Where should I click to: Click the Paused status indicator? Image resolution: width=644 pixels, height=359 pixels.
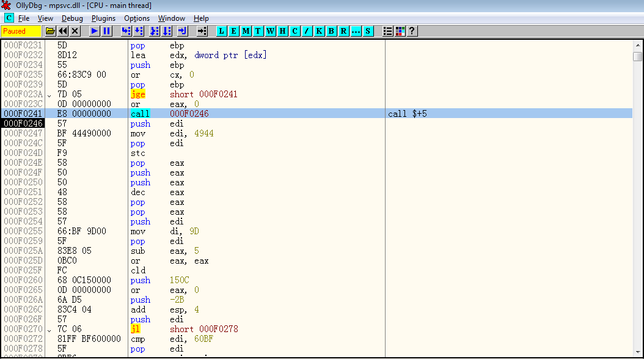[21, 31]
